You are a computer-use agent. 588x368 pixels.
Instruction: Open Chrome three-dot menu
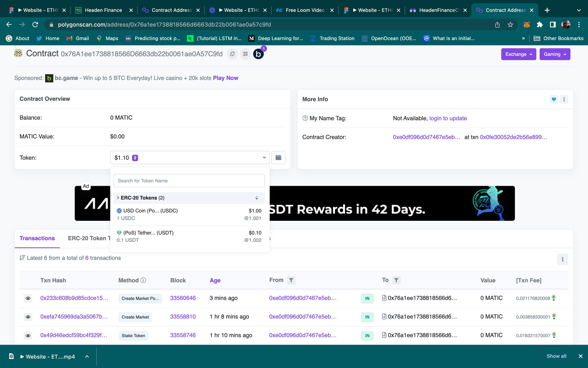coord(579,25)
